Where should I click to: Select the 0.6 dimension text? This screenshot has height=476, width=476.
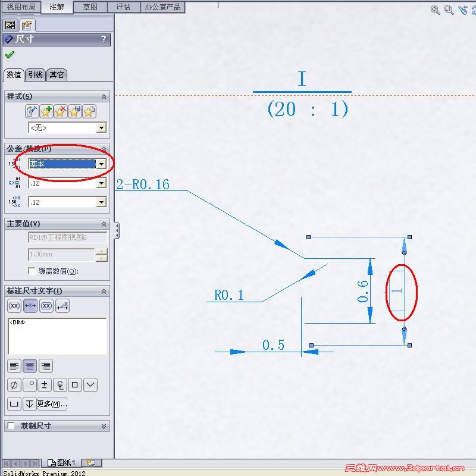tap(363, 292)
